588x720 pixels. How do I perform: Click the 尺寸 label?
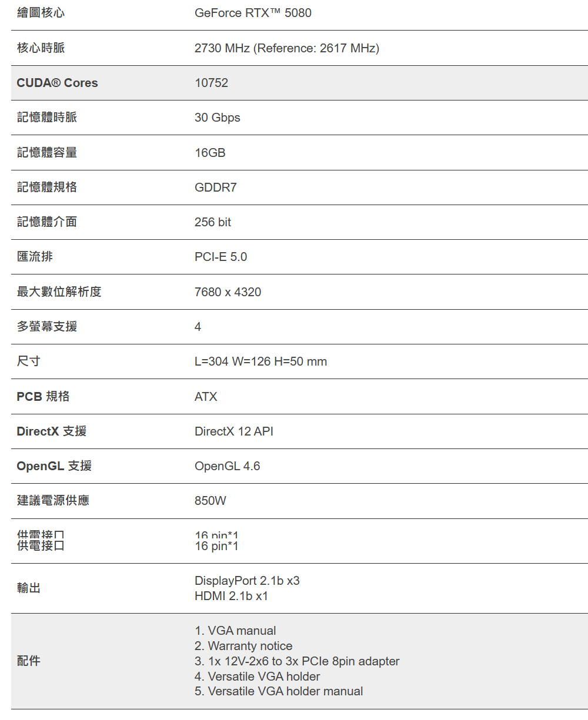pyautogui.click(x=28, y=361)
